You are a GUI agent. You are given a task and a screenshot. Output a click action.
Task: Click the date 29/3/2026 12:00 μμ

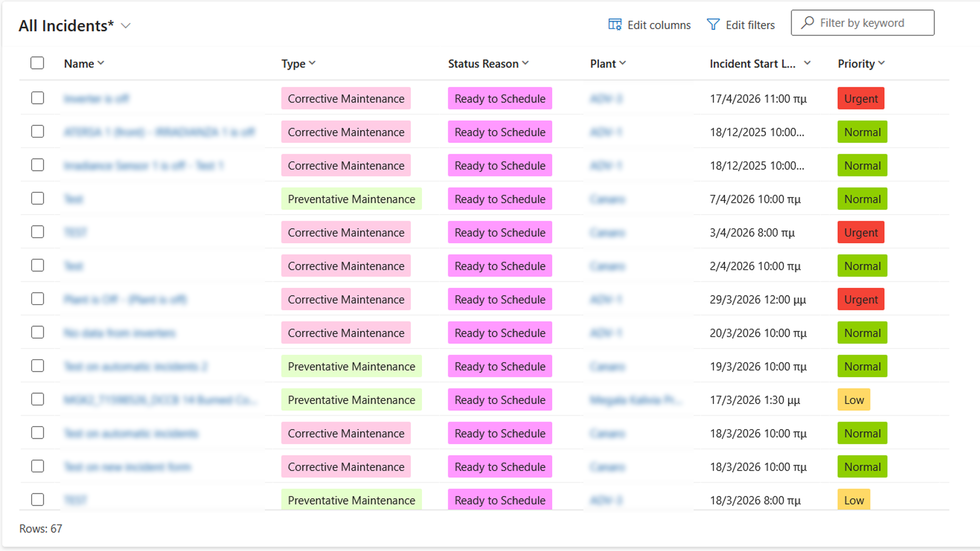coord(758,299)
